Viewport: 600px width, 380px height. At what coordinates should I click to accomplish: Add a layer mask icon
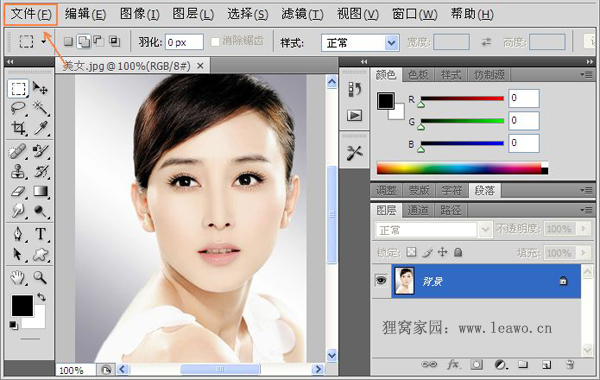[476, 365]
